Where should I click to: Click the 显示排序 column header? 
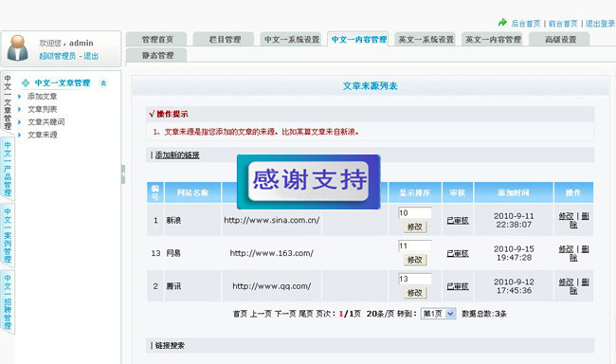(x=415, y=192)
